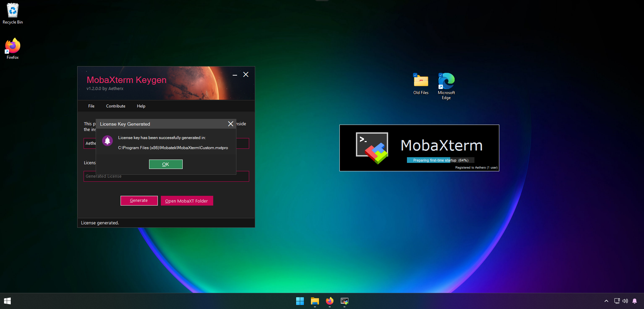
Task: Click the startup progress bar at 64%
Action: [441, 160]
